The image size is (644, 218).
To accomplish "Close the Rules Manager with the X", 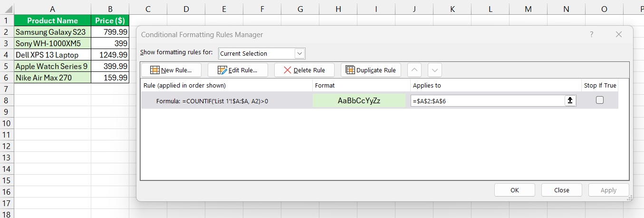I will tap(619, 34).
